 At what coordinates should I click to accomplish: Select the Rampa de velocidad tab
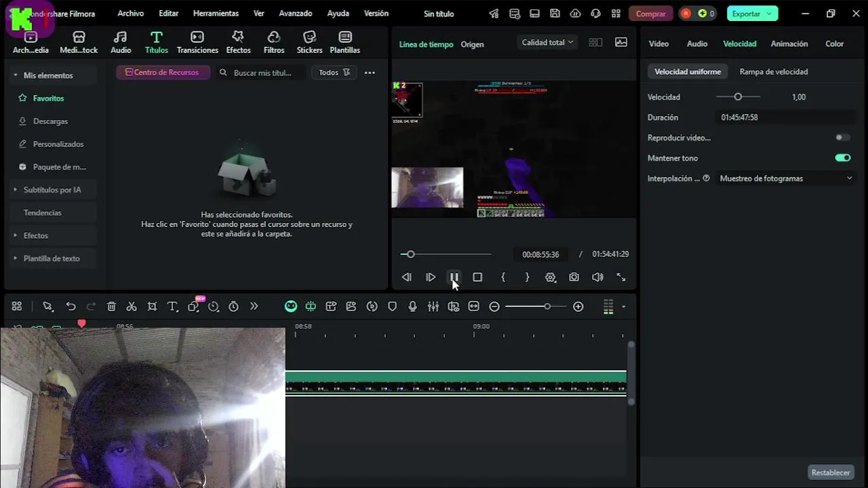773,71
